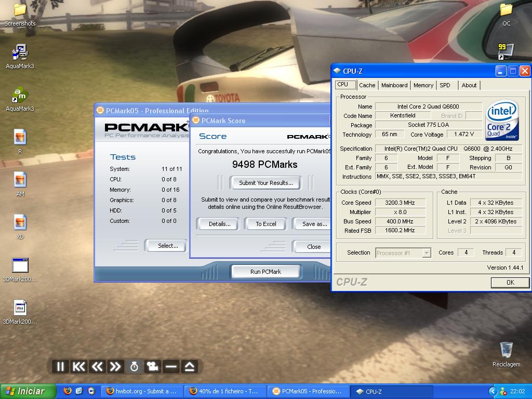This screenshot has width=532, height=399.
Task: Click the processor name Intel Core 2 Quad Q6600
Action: tap(428, 106)
